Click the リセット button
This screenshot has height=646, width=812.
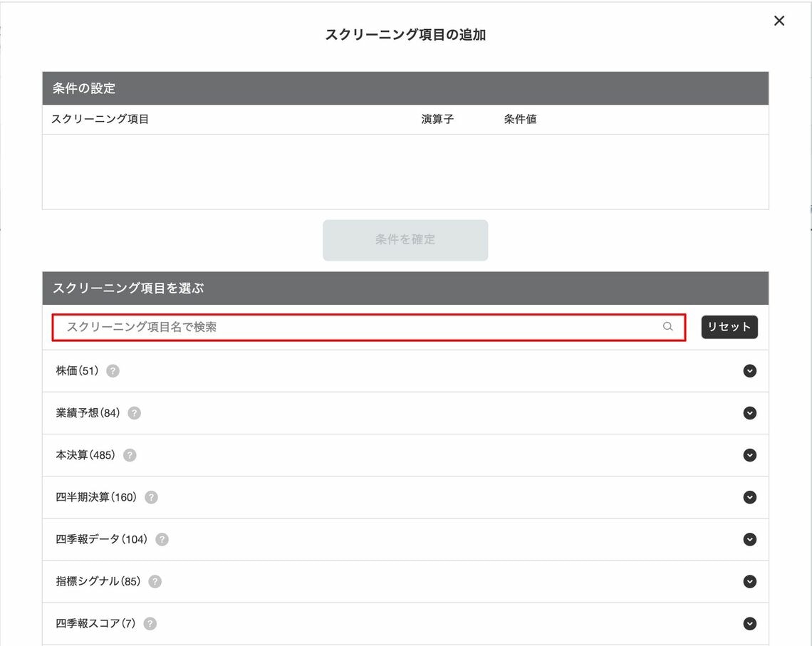(x=729, y=327)
